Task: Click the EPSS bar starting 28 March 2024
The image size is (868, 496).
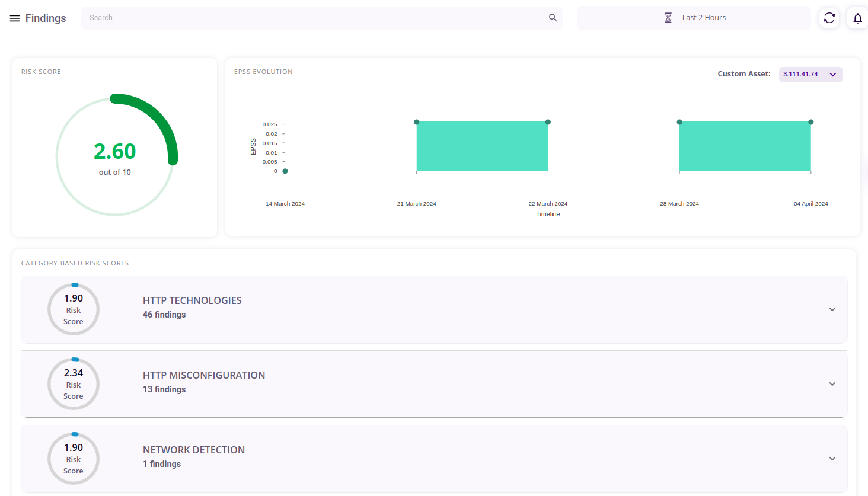Action: coord(745,146)
